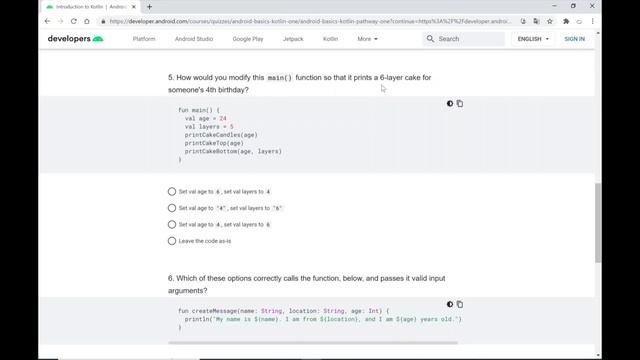The image size is (640, 360).
Task: Select 'Leave the code as-is' option
Action: coord(172,241)
